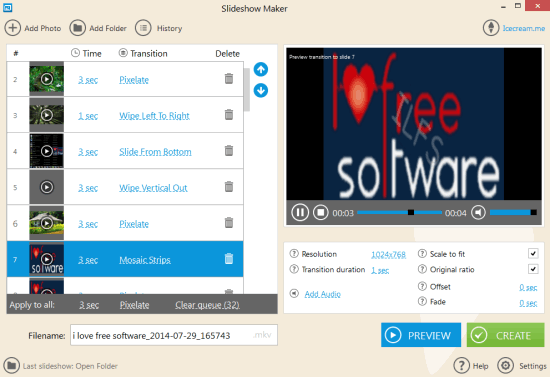
Task: Change Transition duration 1 sec value
Action: [x=380, y=270]
